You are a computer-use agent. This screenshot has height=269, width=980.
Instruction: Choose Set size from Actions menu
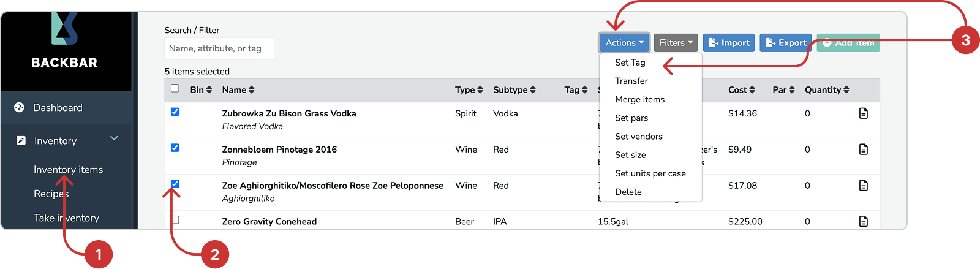pos(630,155)
